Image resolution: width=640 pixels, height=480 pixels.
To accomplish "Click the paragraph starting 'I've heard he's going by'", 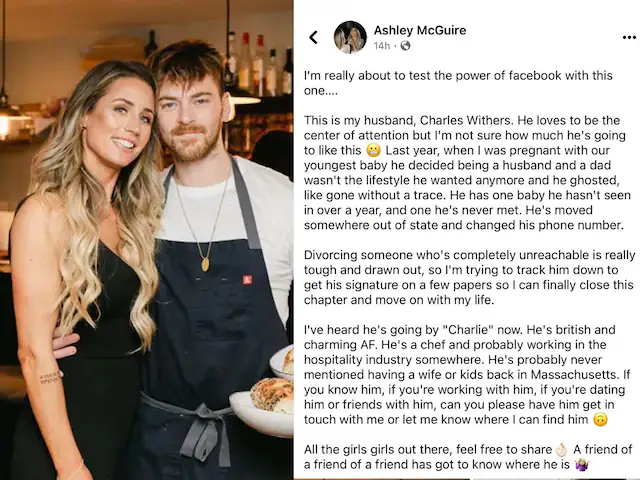I will pos(467,375).
